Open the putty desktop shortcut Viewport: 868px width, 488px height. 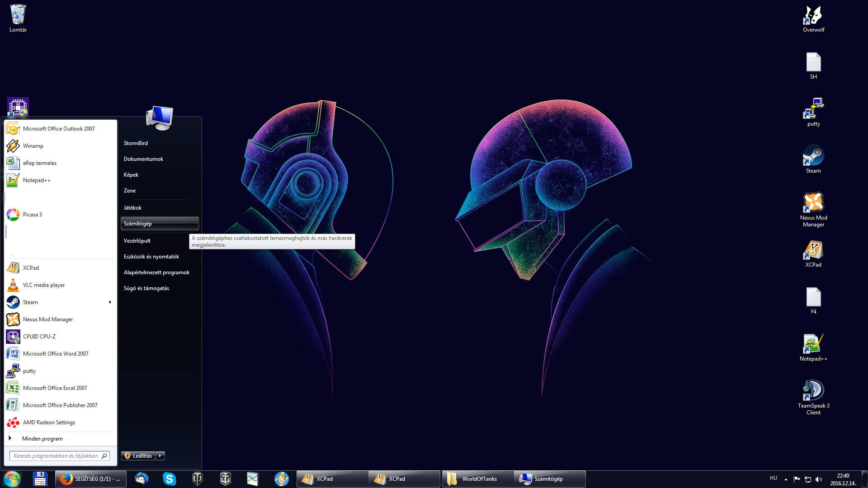813,112
